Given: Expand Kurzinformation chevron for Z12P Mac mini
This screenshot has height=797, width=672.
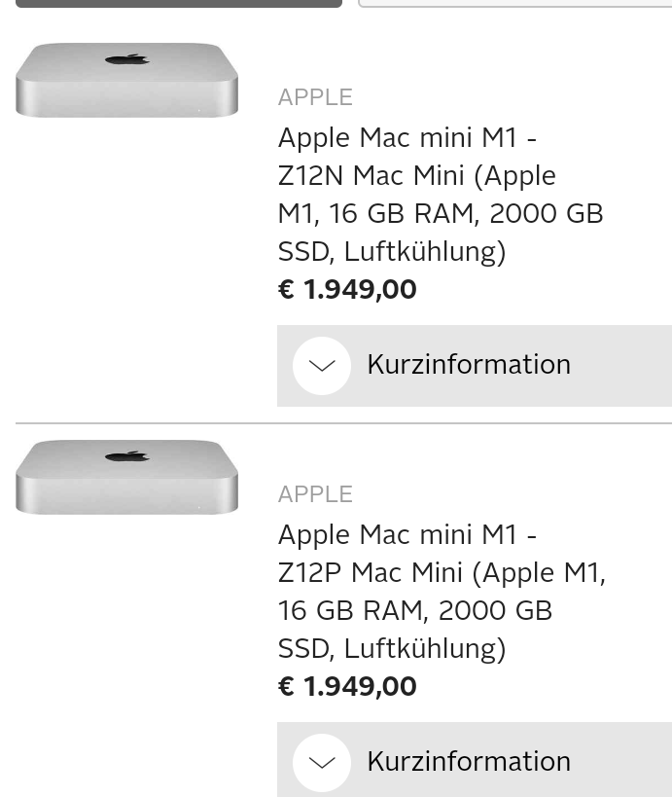Looking at the screenshot, I should coord(322,762).
